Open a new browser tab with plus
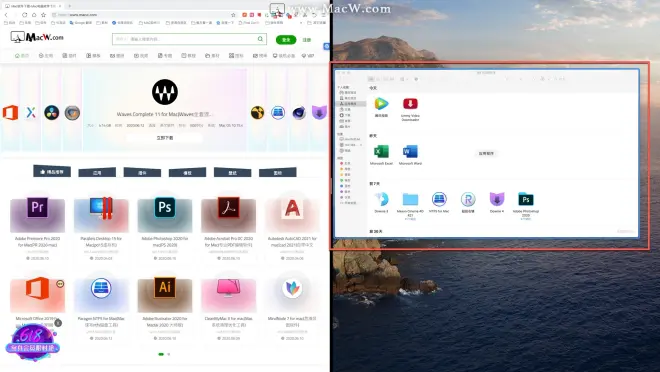660x372 pixels. click(69, 6)
